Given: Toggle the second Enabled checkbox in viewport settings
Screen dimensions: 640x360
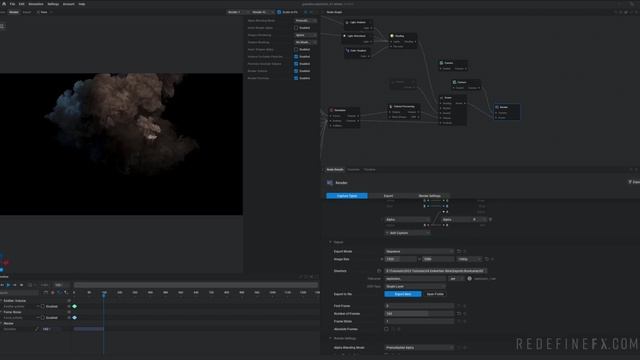Looking at the screenshot, I should point(296,49).
